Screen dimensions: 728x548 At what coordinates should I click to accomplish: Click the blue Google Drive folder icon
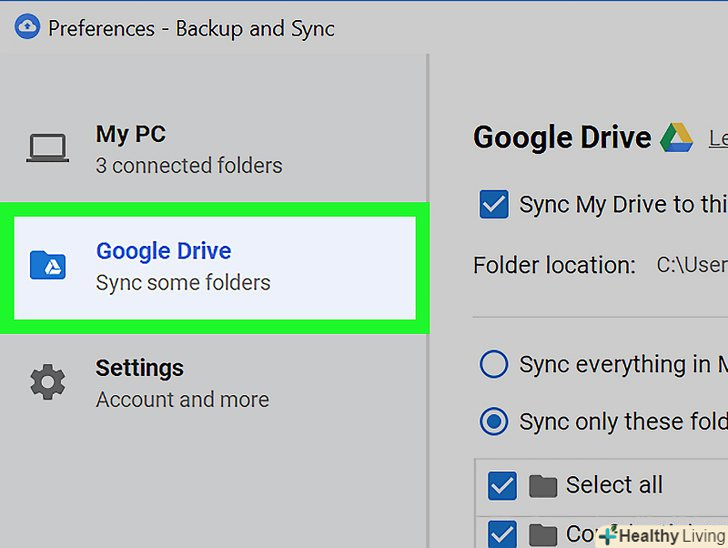tap(47, 265)
